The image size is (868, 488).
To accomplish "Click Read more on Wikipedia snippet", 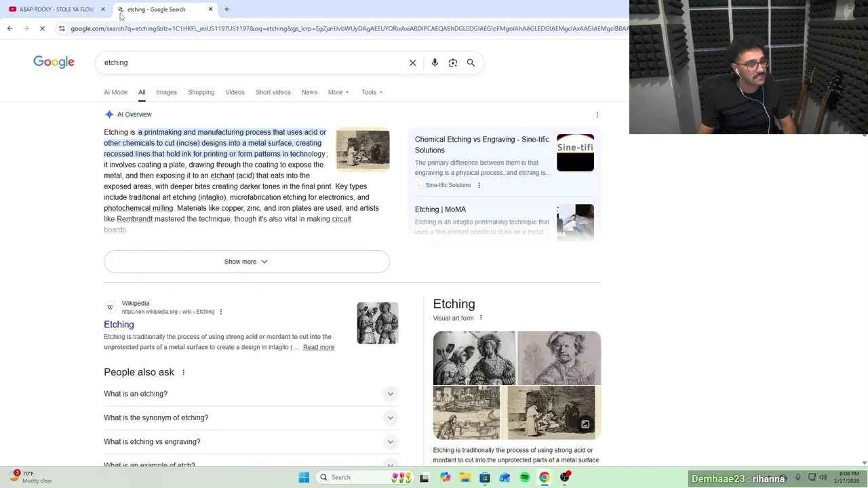I will 319,347.
